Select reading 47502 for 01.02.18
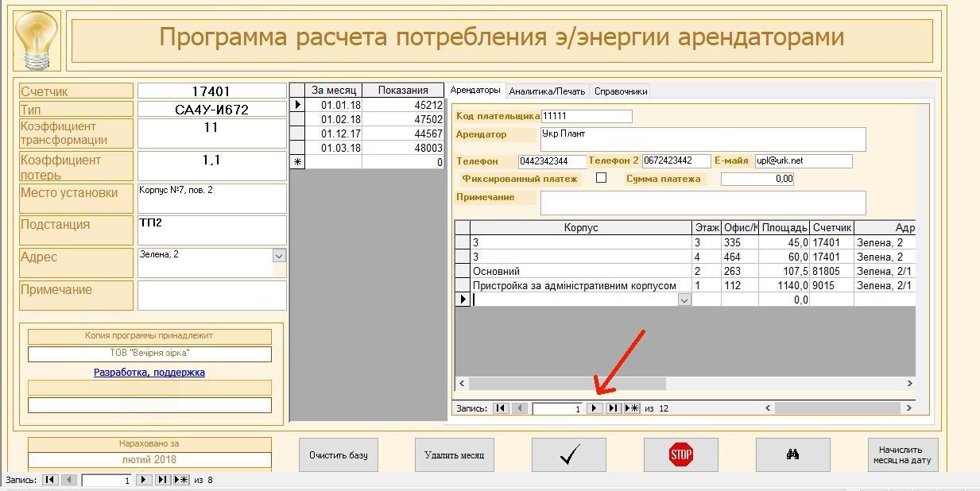Image resolution: width=980 pixels, height=491 pixels. pyautogui.click(x=403, y=119)
